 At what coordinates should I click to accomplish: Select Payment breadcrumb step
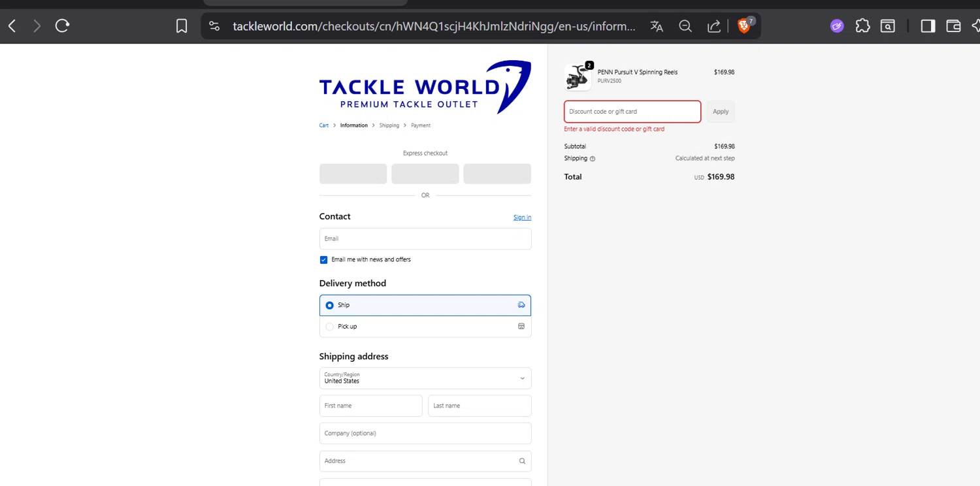[x=421, y=125]
